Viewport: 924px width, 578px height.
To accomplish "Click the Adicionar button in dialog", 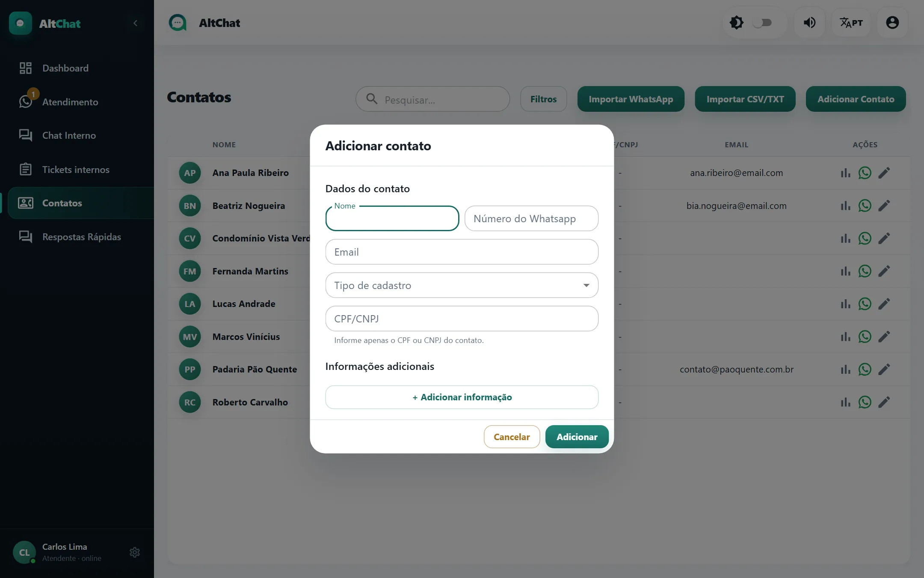I will coord(577,437).
